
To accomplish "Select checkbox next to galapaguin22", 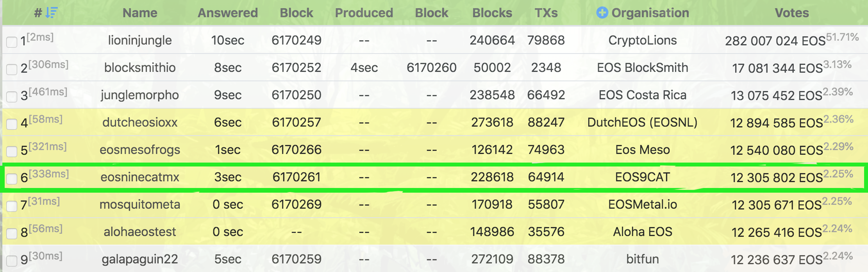I will [x=12, y=261].
